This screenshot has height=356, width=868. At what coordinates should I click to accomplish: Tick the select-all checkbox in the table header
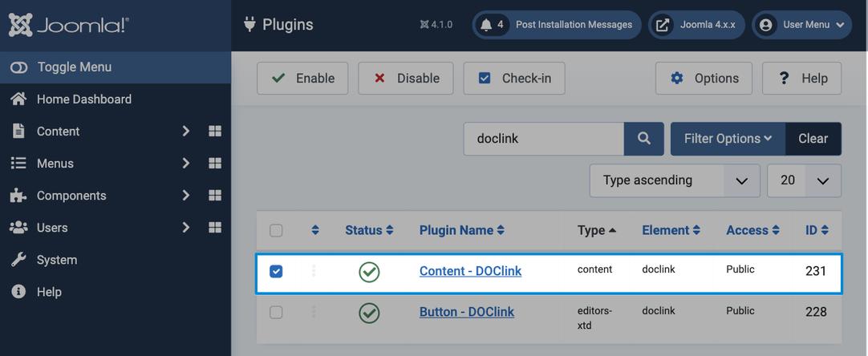(276, 230)
